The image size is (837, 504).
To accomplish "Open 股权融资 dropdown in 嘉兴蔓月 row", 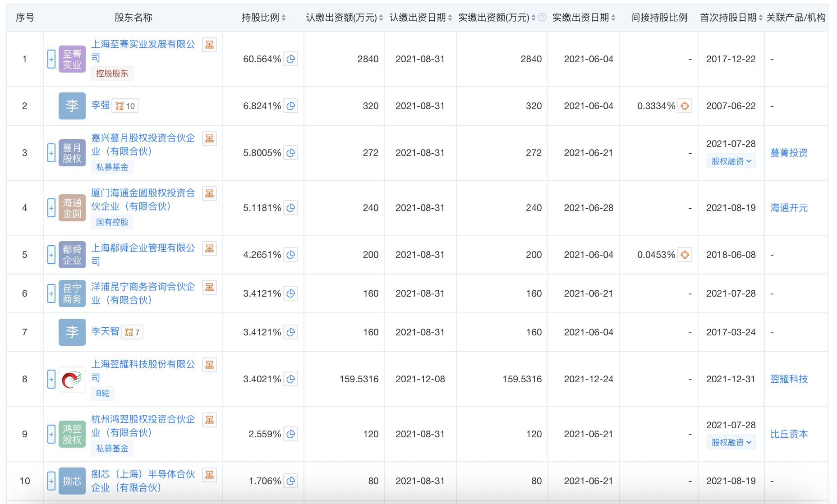I will point(731,160).
